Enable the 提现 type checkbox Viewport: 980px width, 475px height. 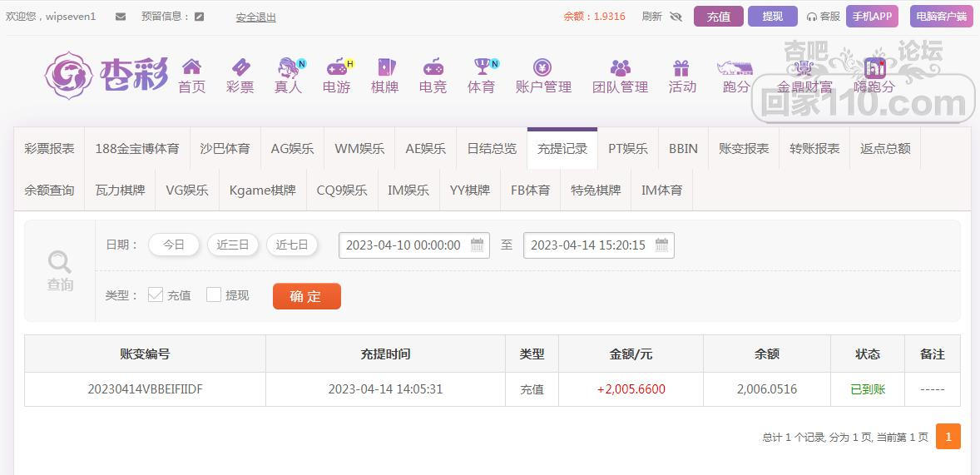(x=214, y=294)
